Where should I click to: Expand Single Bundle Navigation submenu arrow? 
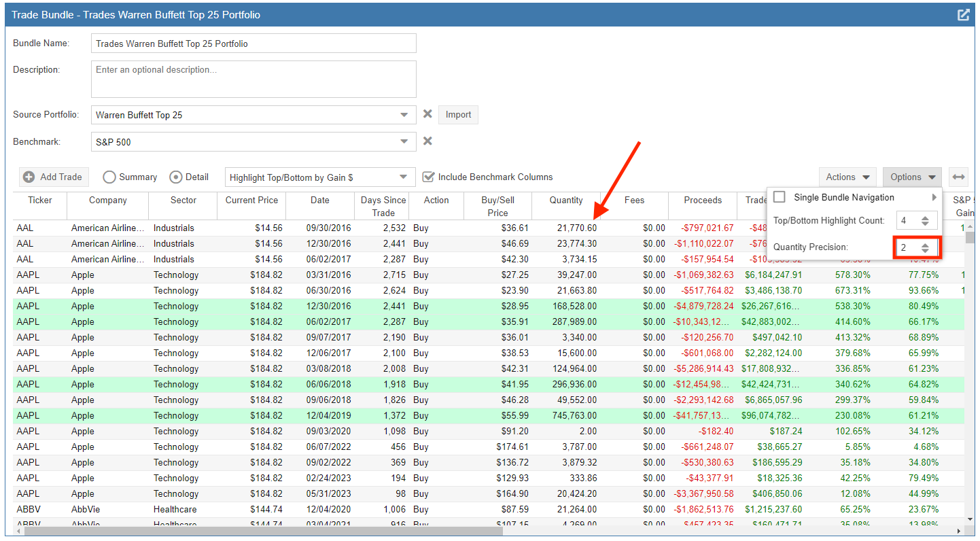click(x=934, y=197)
